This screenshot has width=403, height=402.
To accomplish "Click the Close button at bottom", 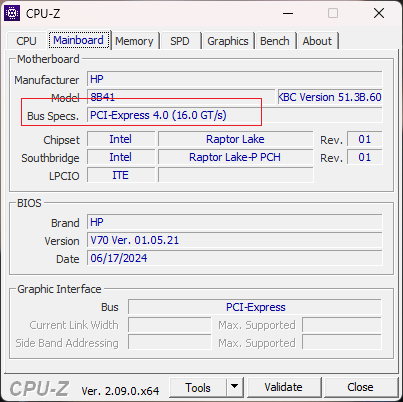I will pyautogui.click(x=360, y=387).
